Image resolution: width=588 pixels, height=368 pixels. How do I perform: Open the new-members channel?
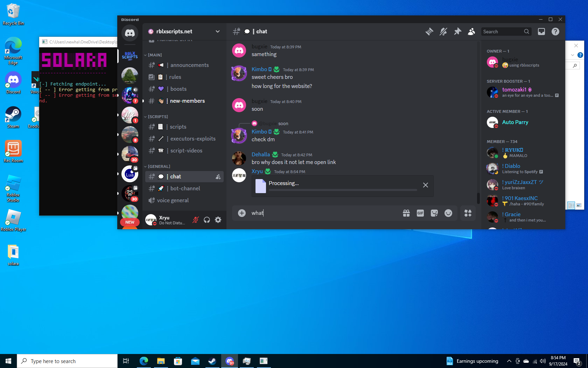pyautogui.click(x=184, y=101)
